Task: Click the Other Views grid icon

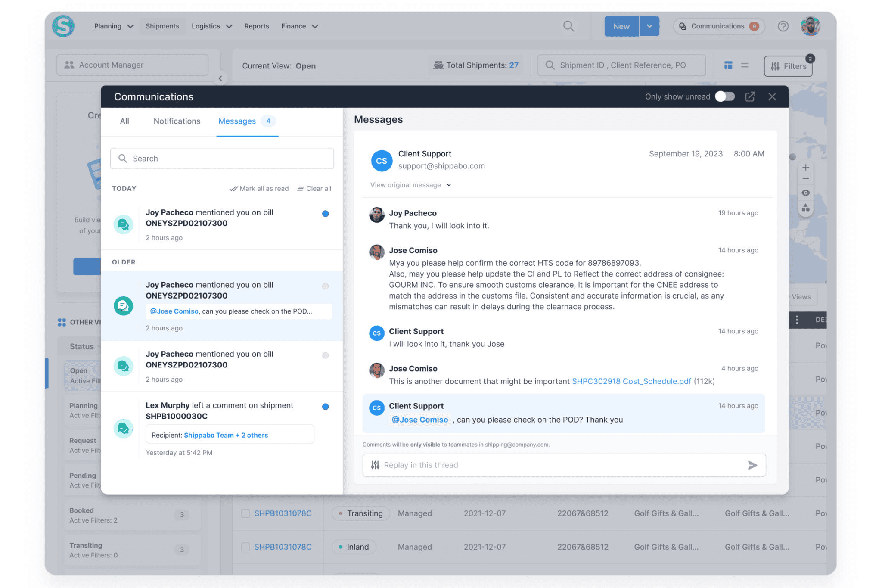Action: point(62,322)
